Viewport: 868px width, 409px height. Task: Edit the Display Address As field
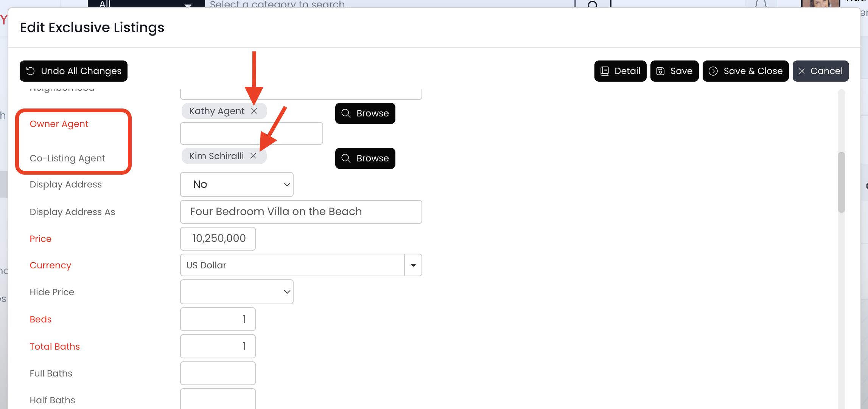pos(301,212)
